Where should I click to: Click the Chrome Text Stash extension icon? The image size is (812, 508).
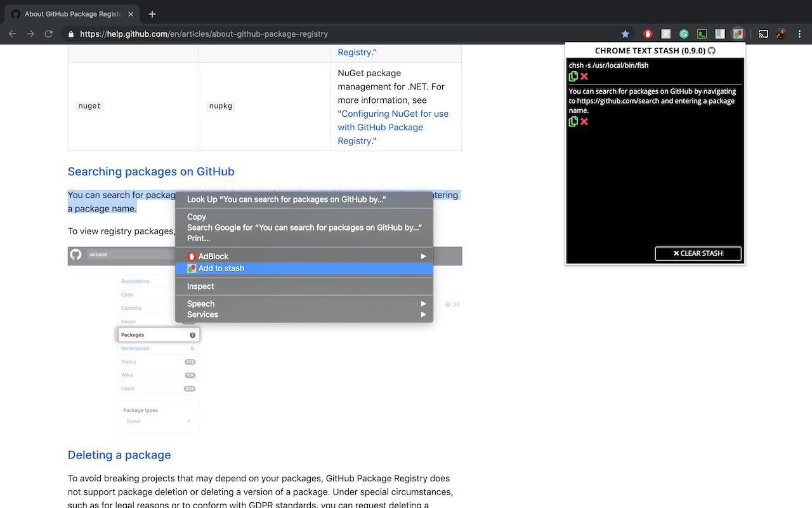738,34
